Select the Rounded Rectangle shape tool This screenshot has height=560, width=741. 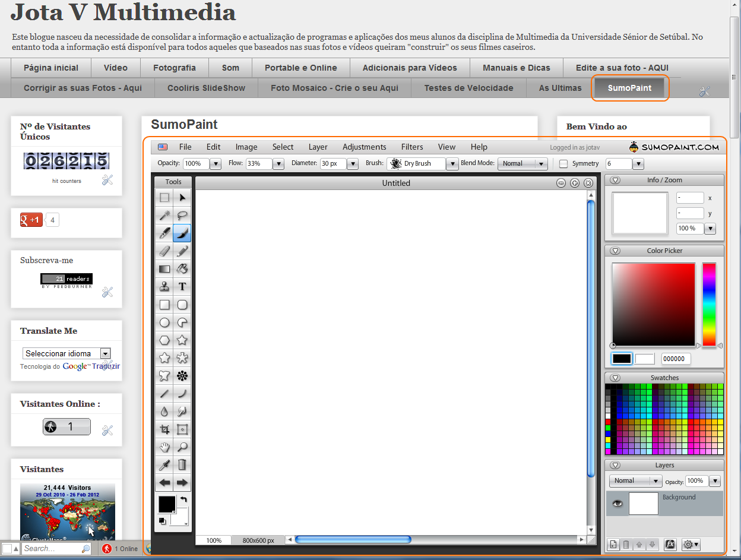(182, 305)
